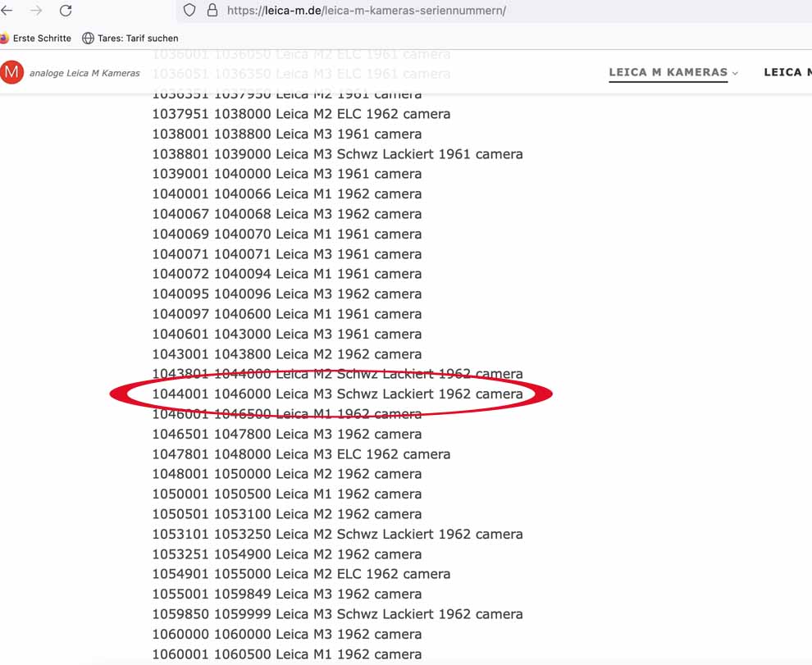The width and height of the screenshot is (812, 665).
Task: Expand the chevron next to LEICA M KAMERAS
Action: [735, 74]
